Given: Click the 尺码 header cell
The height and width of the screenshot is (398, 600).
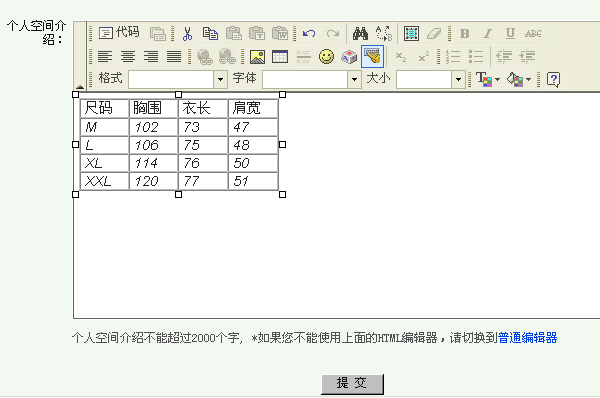Looking at the screenshot, I should 104,108.
